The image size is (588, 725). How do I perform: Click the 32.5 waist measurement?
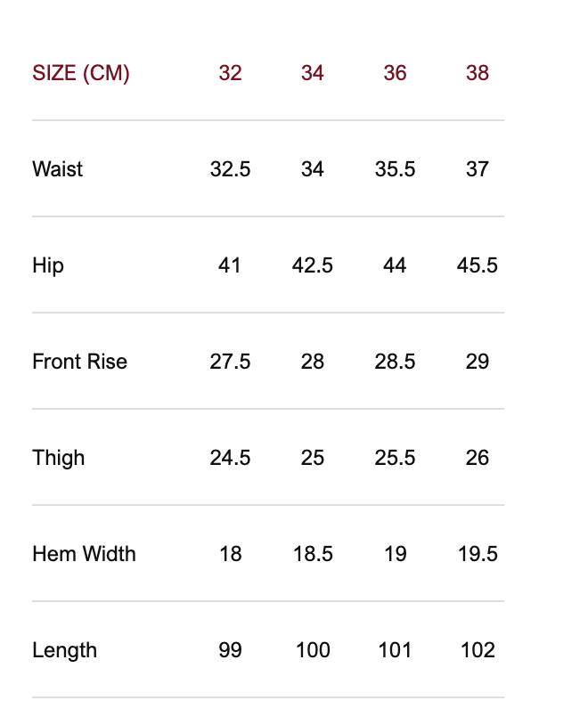(x=230, y=169)
